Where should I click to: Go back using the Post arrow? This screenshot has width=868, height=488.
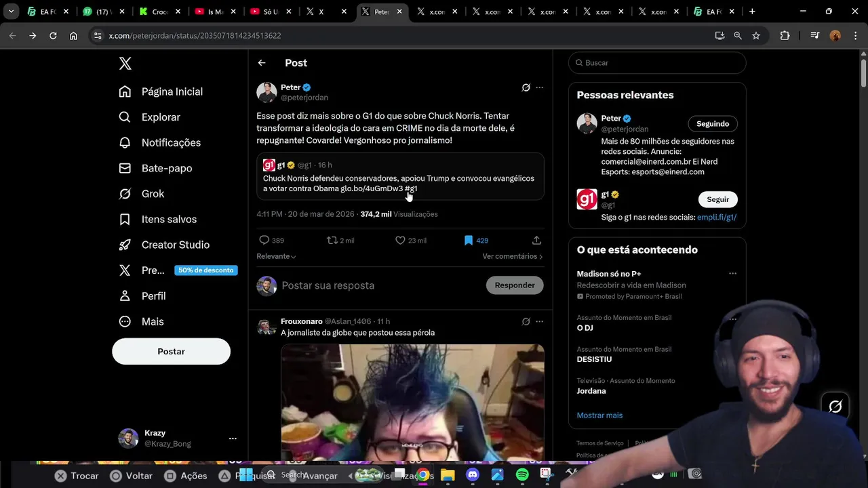point(262,63)
